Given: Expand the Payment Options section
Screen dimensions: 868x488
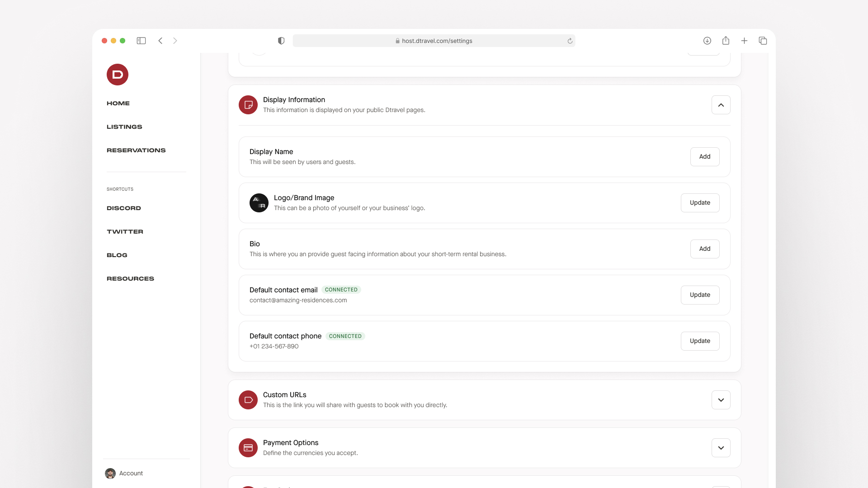Looking at the screenshot, I should pos(721,448).
